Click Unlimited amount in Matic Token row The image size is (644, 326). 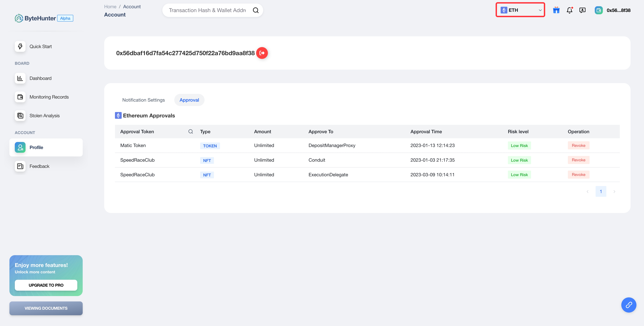[264, 146]
